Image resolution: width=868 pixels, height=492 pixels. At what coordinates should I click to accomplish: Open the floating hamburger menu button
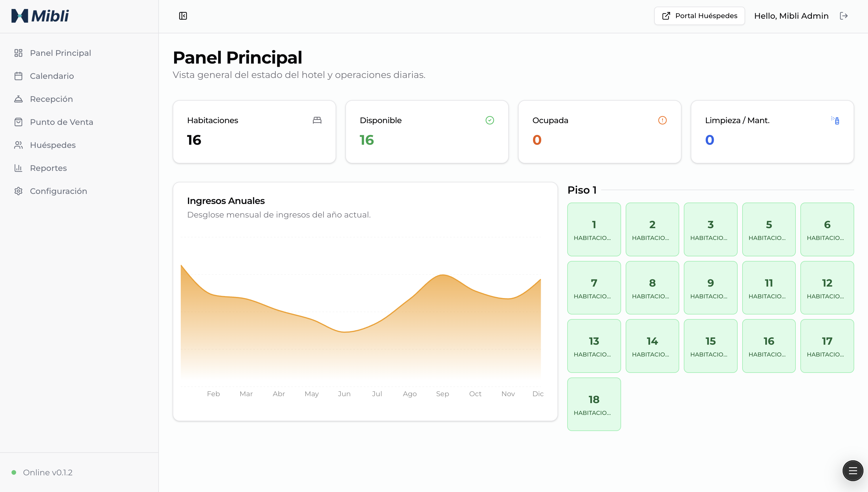click(852, 470)
